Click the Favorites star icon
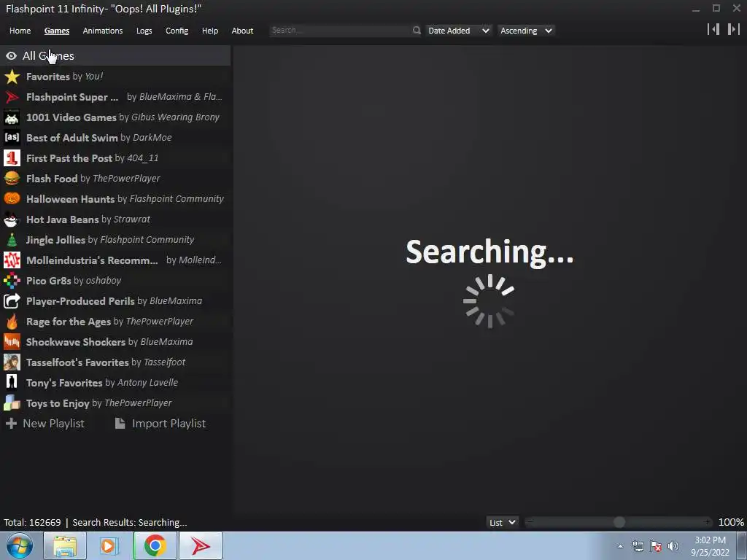 click(12, 77)
